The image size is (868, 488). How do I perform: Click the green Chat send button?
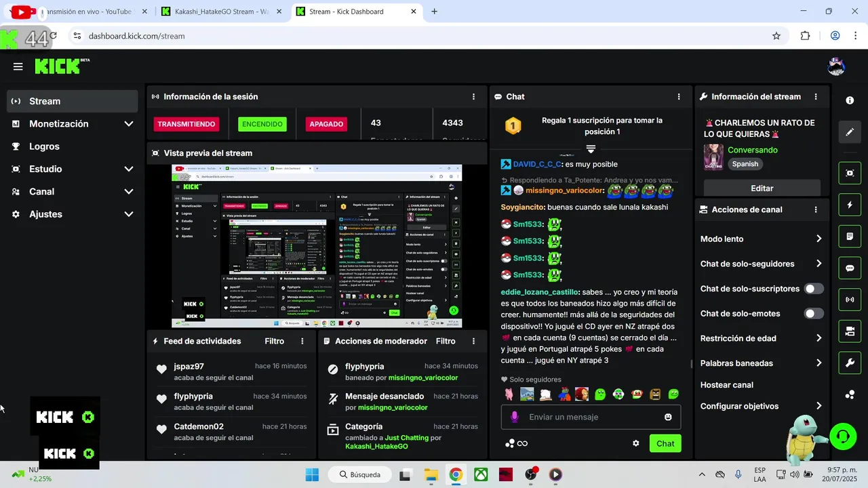pos(665,443)
